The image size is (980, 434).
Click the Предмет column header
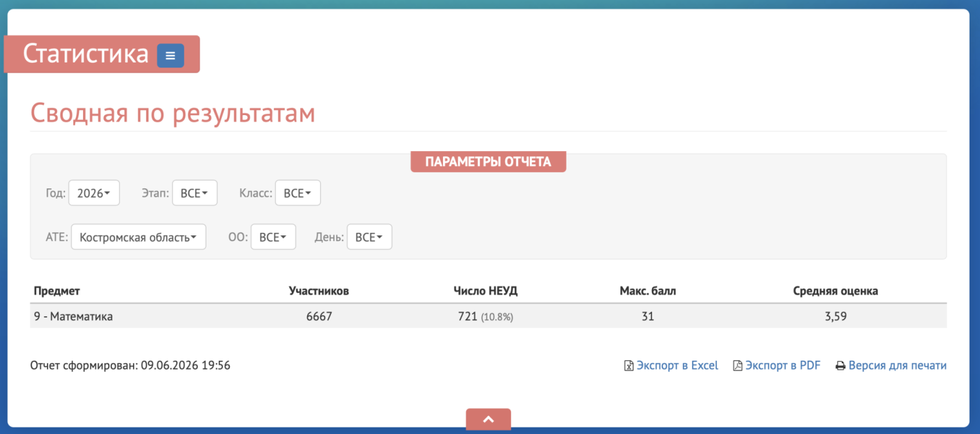pyautogui.click(x=57, y=291)
